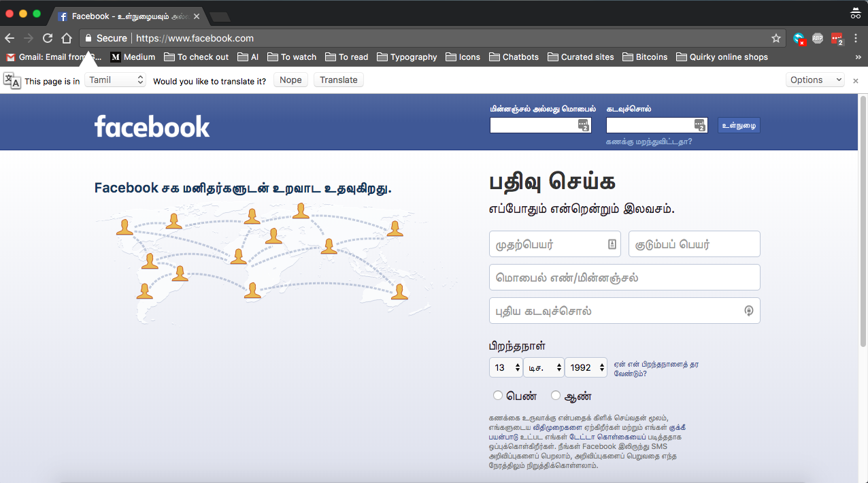868x483 pixels.
Task: Select the Facebook browser tab
Action: [x=127, y=16]
